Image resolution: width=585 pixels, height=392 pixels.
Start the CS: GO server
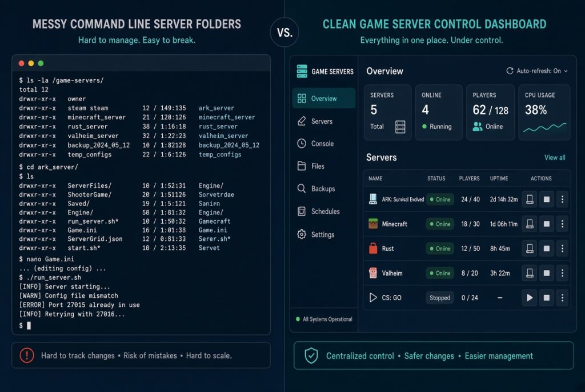[530, 298]
